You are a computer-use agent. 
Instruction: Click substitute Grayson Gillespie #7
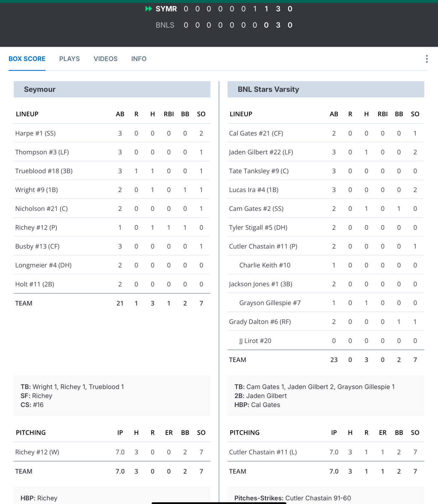coord(270,303)
